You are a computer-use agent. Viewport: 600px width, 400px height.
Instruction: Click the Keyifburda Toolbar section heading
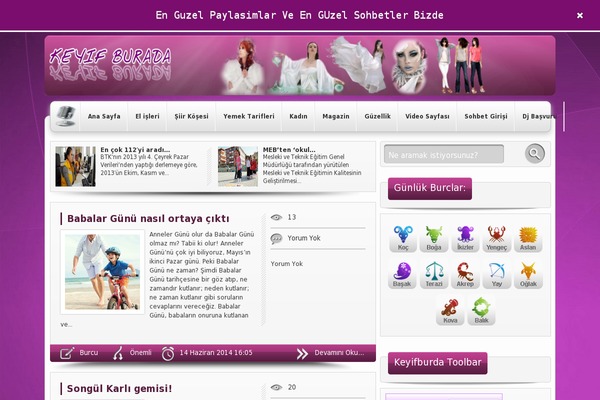coord(438,363)
